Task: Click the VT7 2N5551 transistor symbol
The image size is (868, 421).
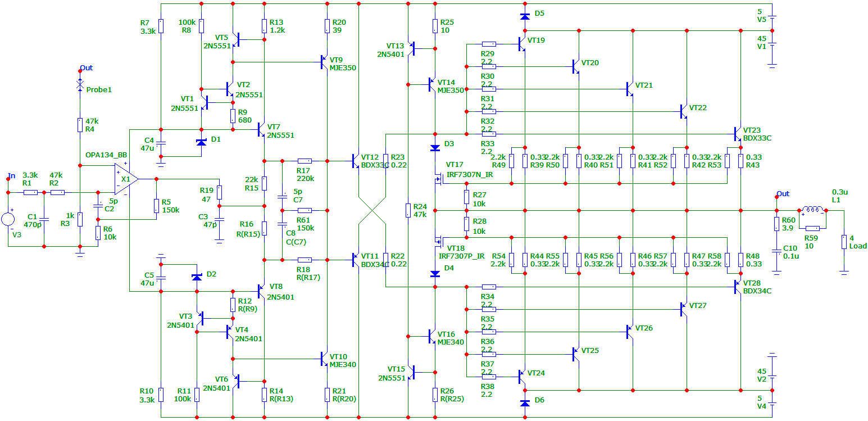Action: 262,129
